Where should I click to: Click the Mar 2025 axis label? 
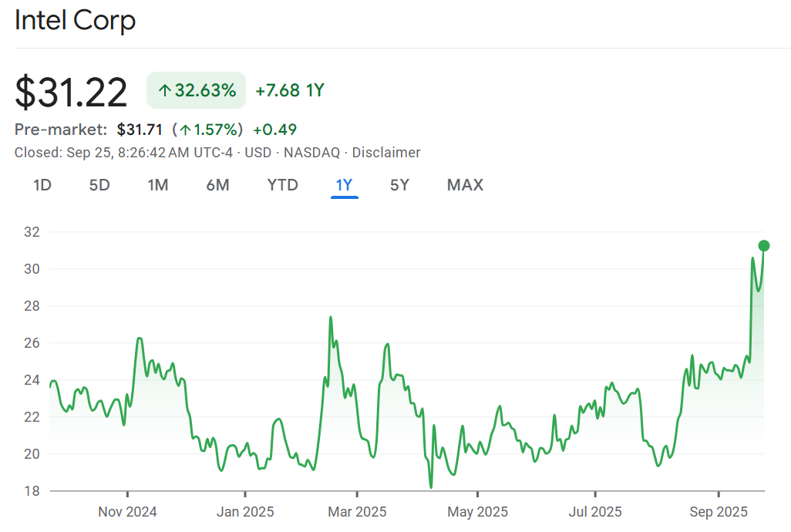tap(357, 512)
